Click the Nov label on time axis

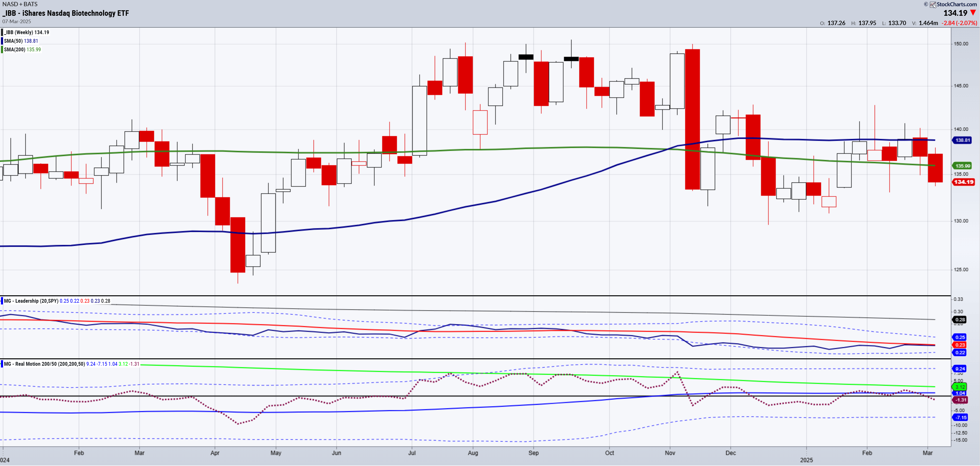(670, 453)
